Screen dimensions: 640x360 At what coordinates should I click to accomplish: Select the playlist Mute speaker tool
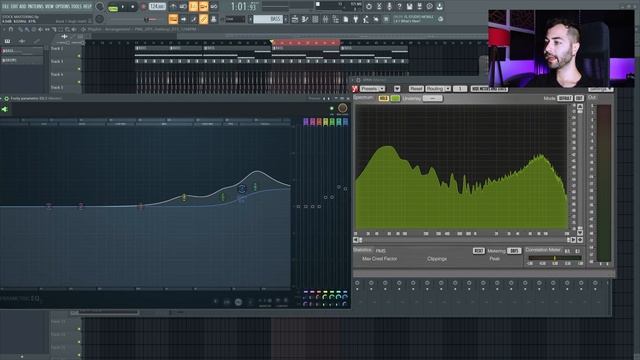pyautogui.click(x=40, y=29)
